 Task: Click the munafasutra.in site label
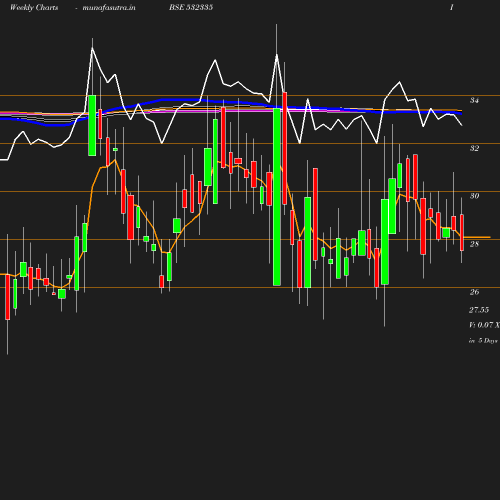(x=109, y=8)
